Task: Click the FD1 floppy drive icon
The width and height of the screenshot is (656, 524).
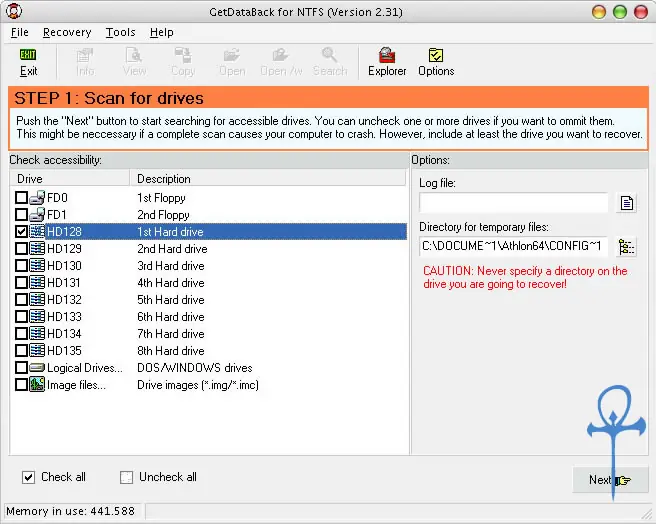Action: 37,214
